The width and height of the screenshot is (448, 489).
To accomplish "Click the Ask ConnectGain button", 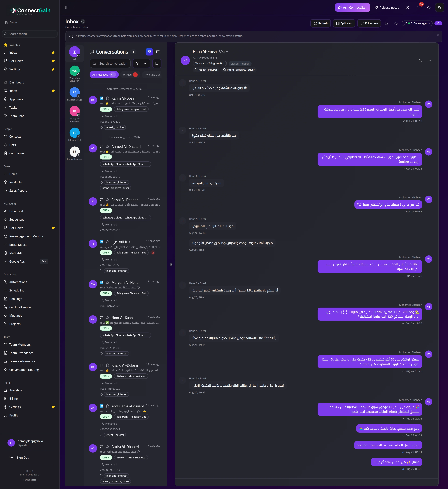I will tap(352, 7).
